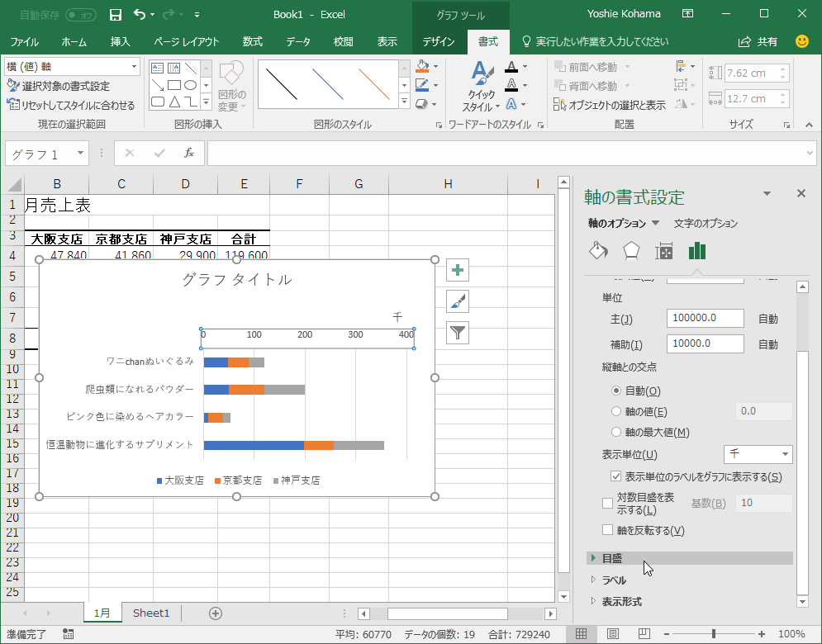Screen dimensions: 822x644
Task: Open the ファイル tab
Action: [25, 42]
